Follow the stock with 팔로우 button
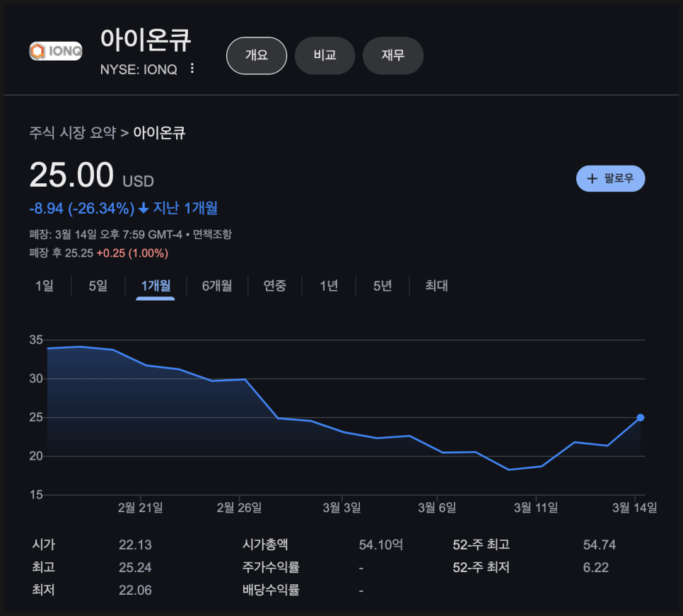The image size is (683, 616). pos(610,178)
